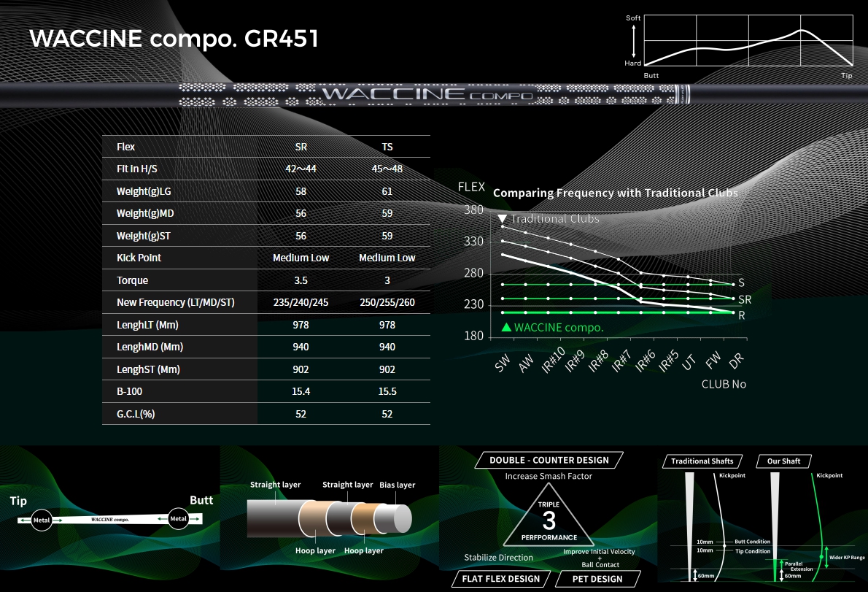
Task: Click the leftmost Straight layer label
Action: click(275, 485)
